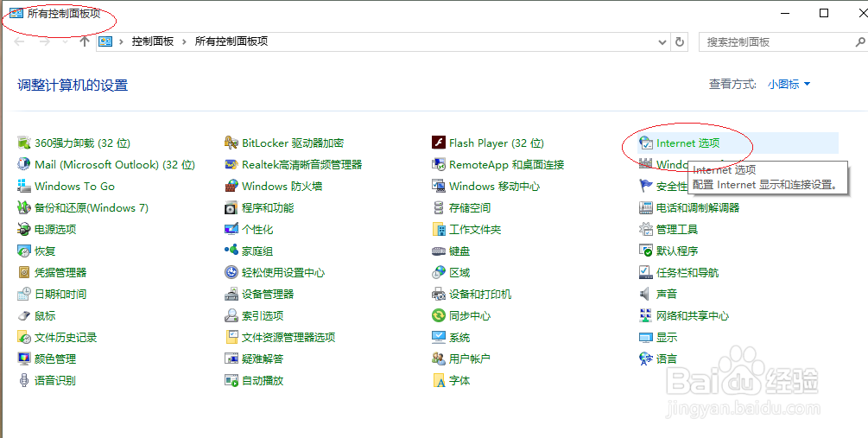The width and height of the screenshot is (868, 438).
Task: Click the 键盘 icon
Action: [439, 251]
